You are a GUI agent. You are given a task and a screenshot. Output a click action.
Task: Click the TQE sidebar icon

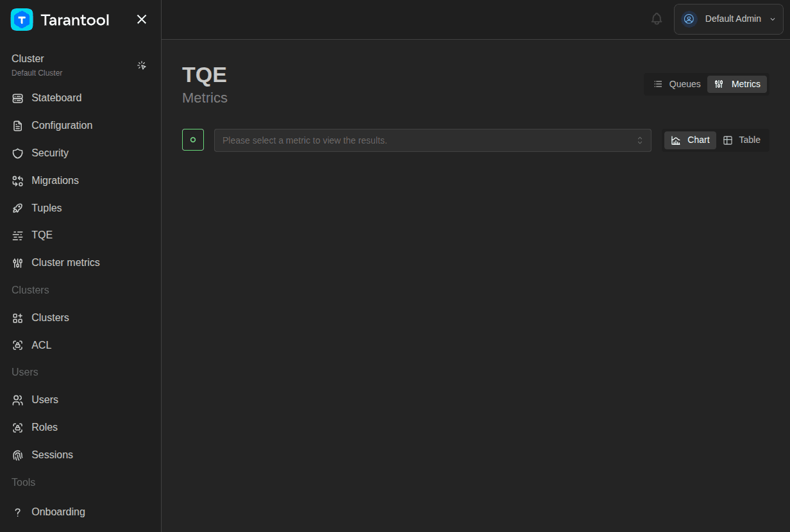(x=18, y=235)
